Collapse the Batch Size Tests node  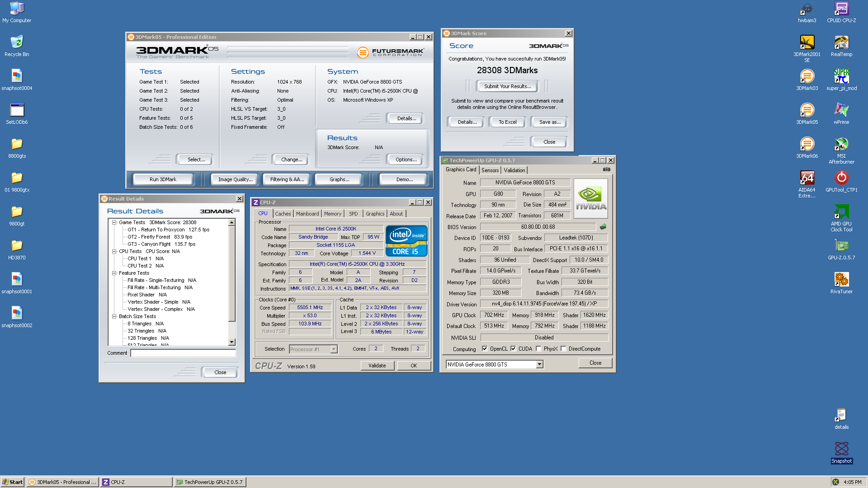tap(114, 316)
